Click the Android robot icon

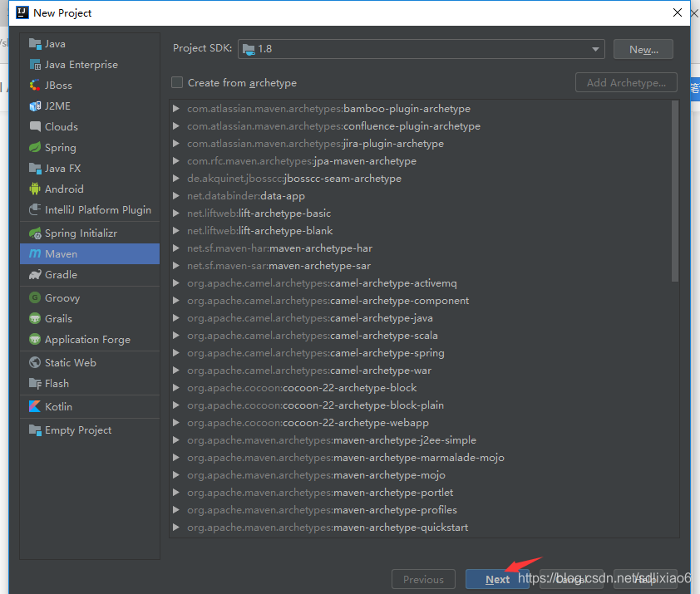35,189
